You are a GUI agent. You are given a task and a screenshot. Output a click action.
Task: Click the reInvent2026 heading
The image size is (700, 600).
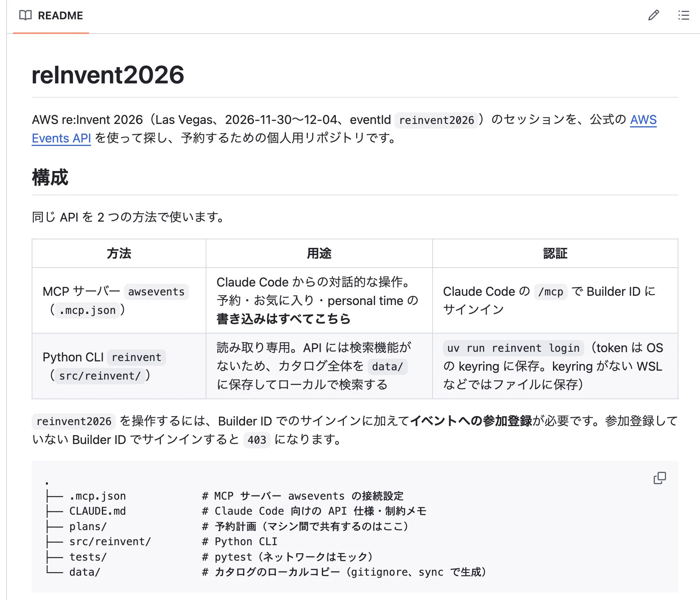[x=108, y=75]
